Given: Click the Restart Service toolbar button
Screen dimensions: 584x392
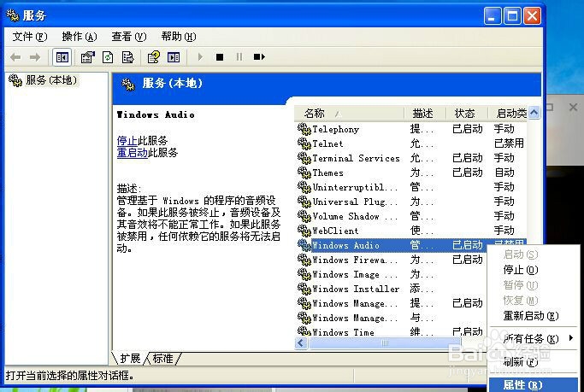Looking at the screenshot, I should (x=259, y=57).
